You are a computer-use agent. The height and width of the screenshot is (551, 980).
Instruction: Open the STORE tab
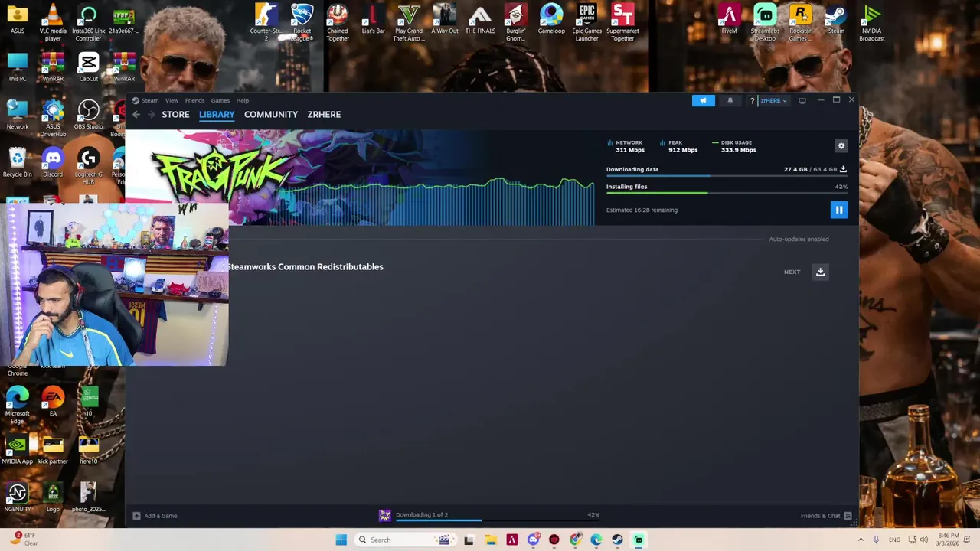[175, 115]
